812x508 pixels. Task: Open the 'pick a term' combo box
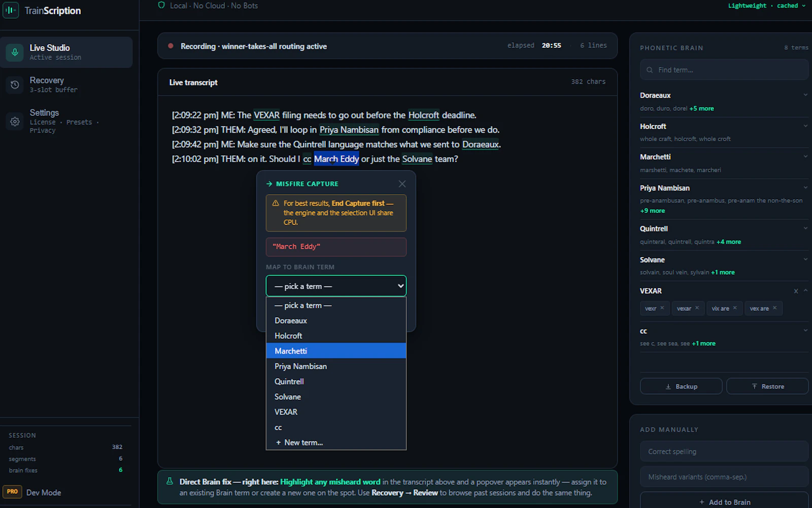pyautogui.click(x=336, y=286)
